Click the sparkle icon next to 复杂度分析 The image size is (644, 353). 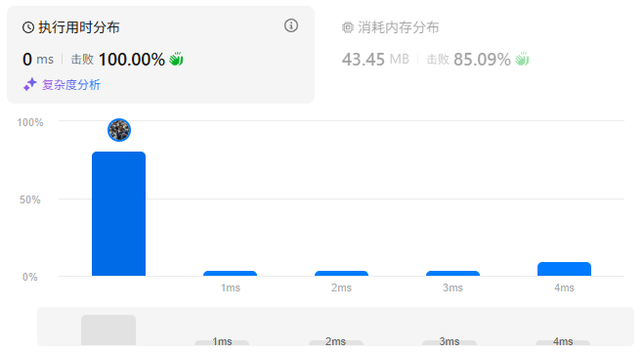[x=30, y=85]
